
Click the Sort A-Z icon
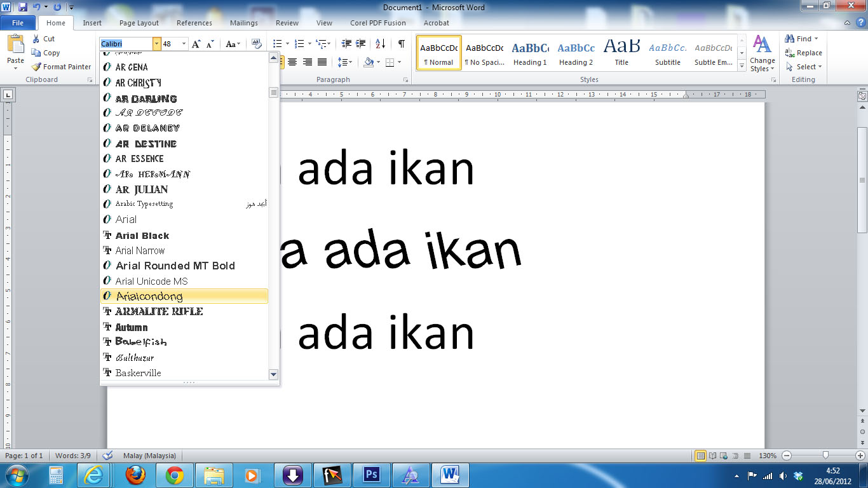click(380, 44)
